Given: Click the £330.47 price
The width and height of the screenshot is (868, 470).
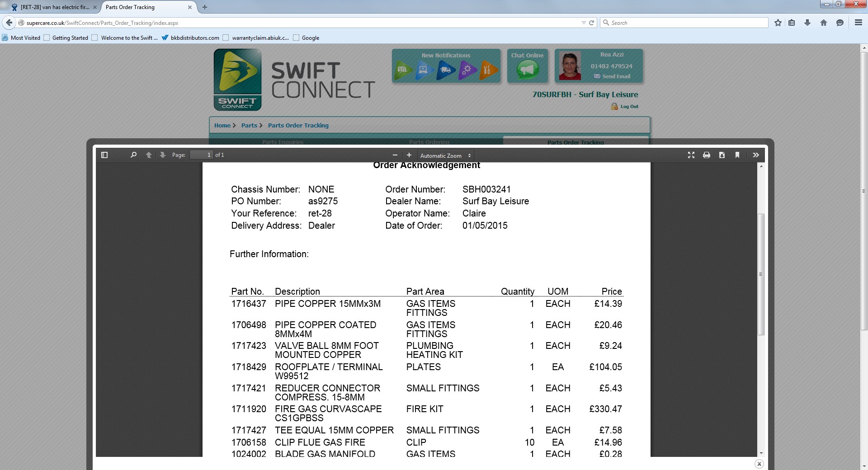Looking at the screenshot, I should [605, 409].
